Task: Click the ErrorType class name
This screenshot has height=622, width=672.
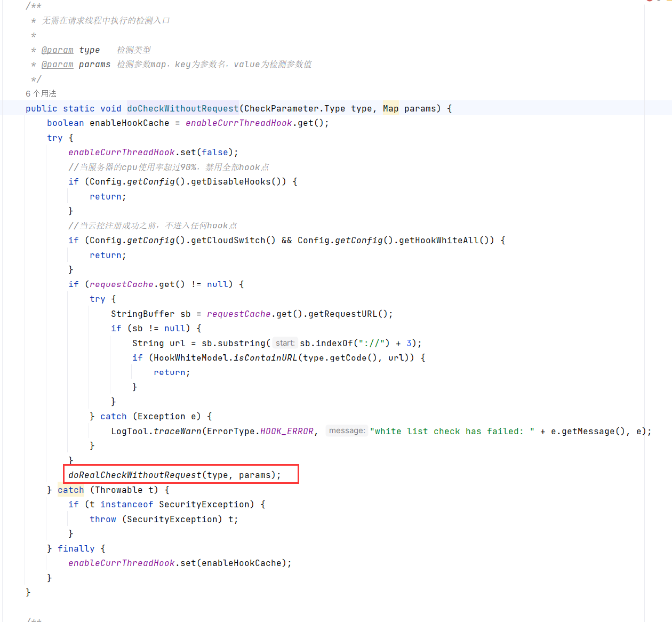Action: click(x=230, y=431)
